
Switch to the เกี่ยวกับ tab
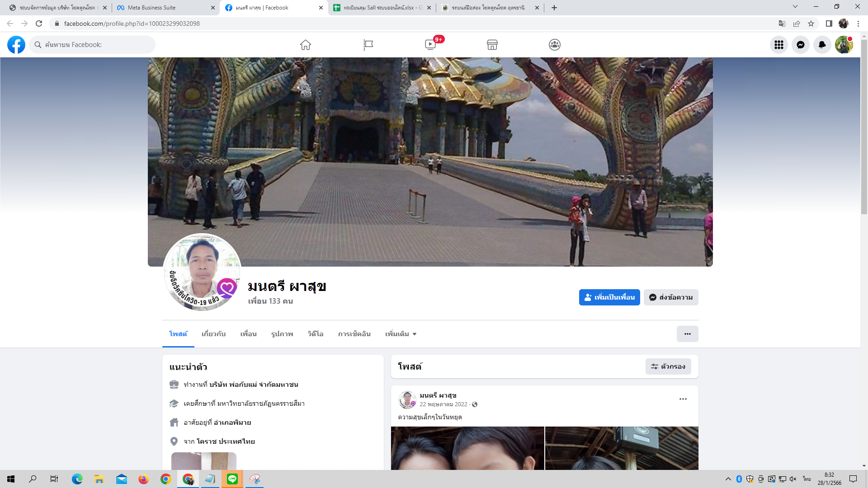pos(213,334)
